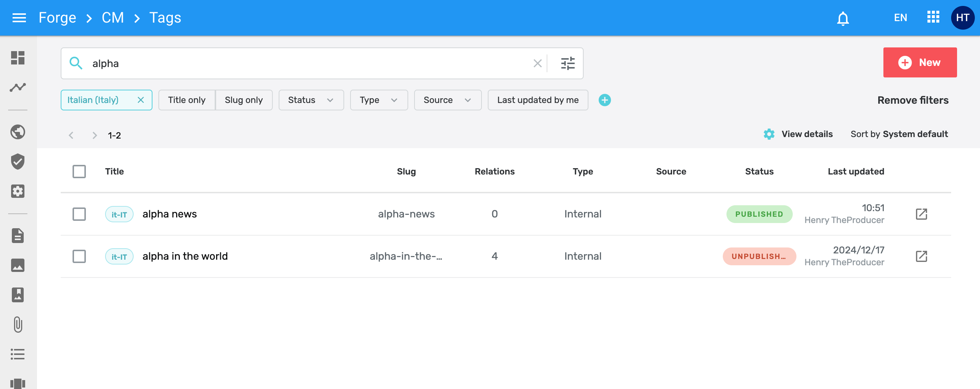Click it-IT badge on alpha in the world
The height and width of the screenshot is (389, 980).
[x=119, y=256]
